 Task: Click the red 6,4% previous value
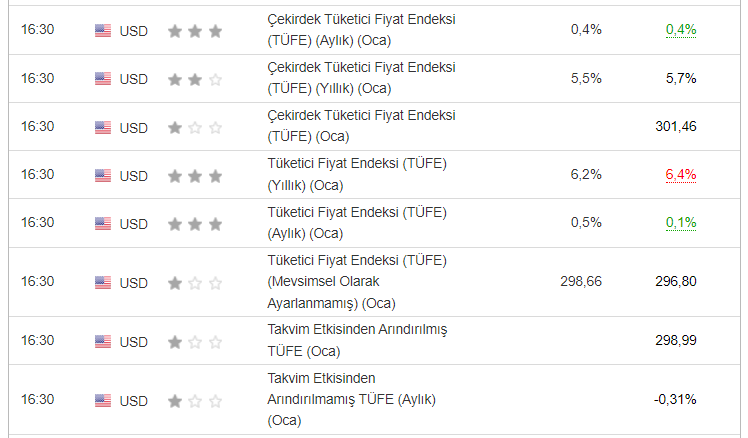(x=681, y=174)
